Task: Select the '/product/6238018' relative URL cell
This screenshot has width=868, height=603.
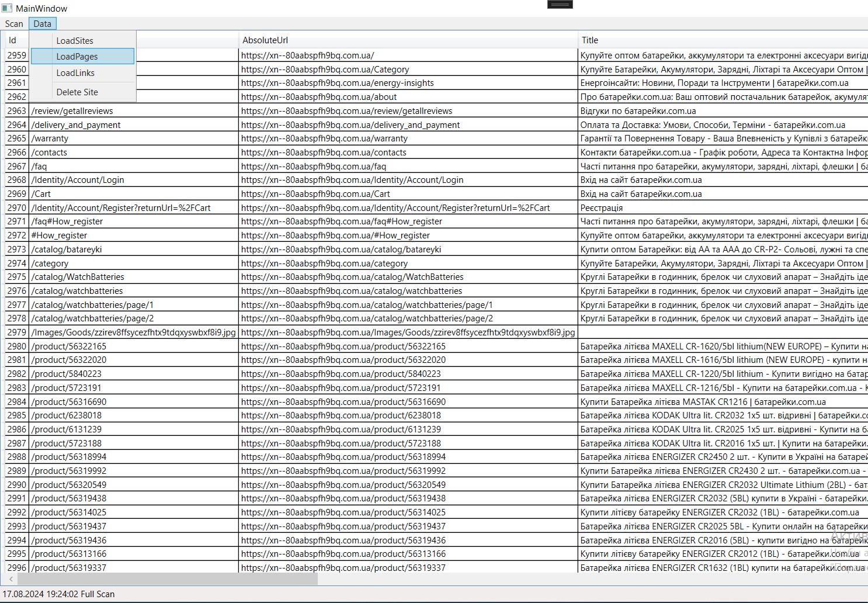Action: click(x=134, y=415)
